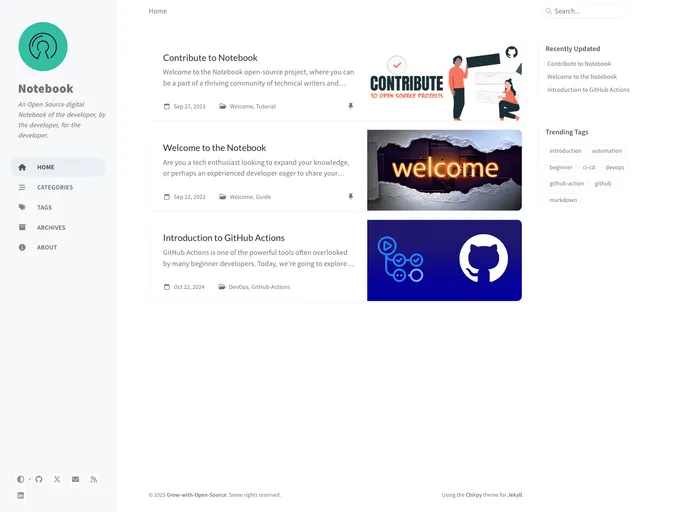
Task: Select the 'github-action' trending tag
Action: click(566, 183)
